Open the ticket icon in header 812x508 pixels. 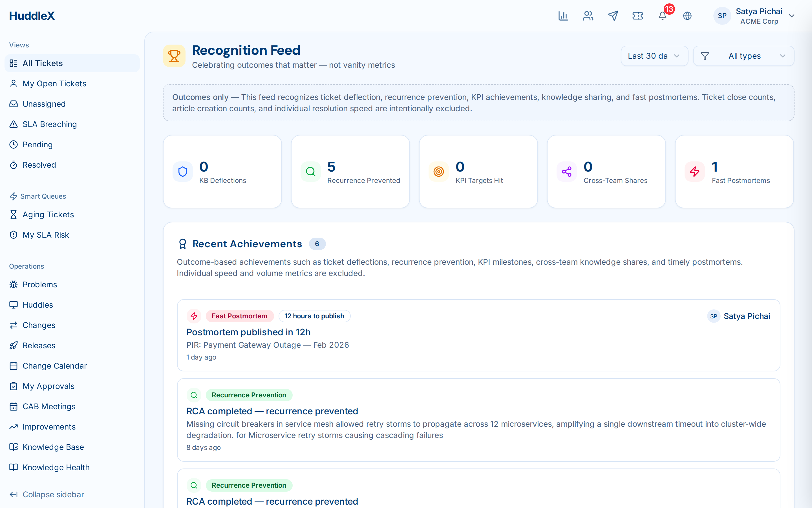click(x=637, y=16)
